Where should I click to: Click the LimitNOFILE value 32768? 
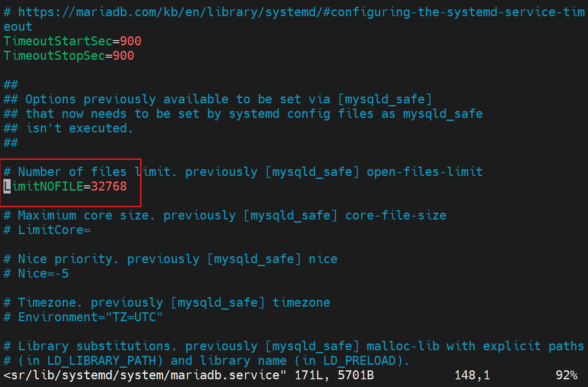[x=109, y=186]
